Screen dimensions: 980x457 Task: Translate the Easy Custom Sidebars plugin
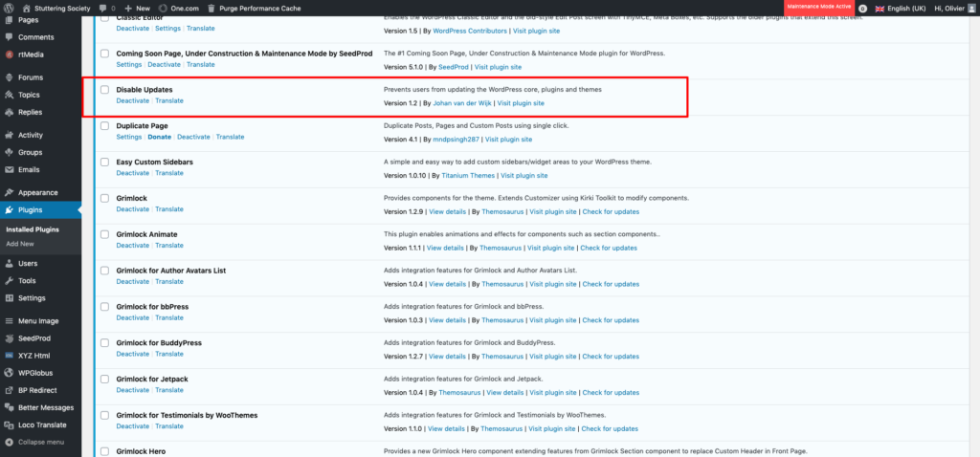tap(169, 173)
